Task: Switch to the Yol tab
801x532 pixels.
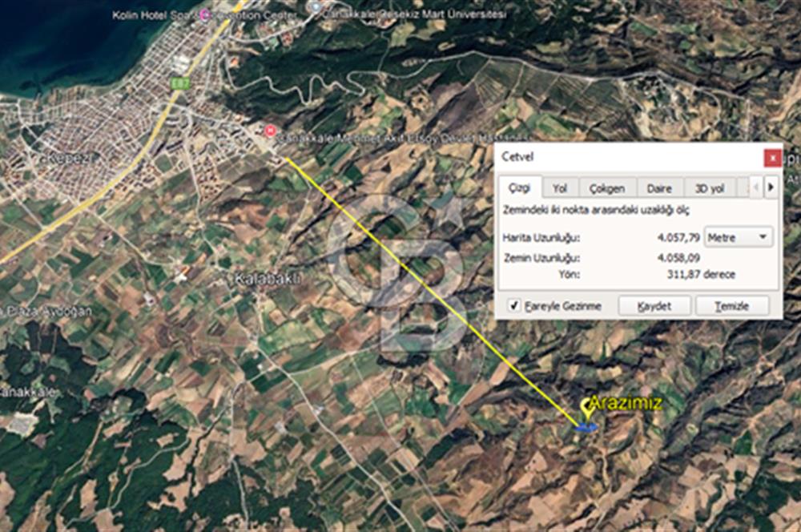Action: pyautogui.click(x=560, y=188)
